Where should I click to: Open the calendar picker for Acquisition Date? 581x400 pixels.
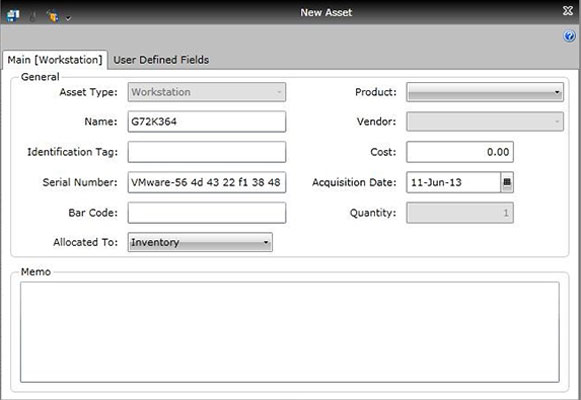[x=507, y=182]
